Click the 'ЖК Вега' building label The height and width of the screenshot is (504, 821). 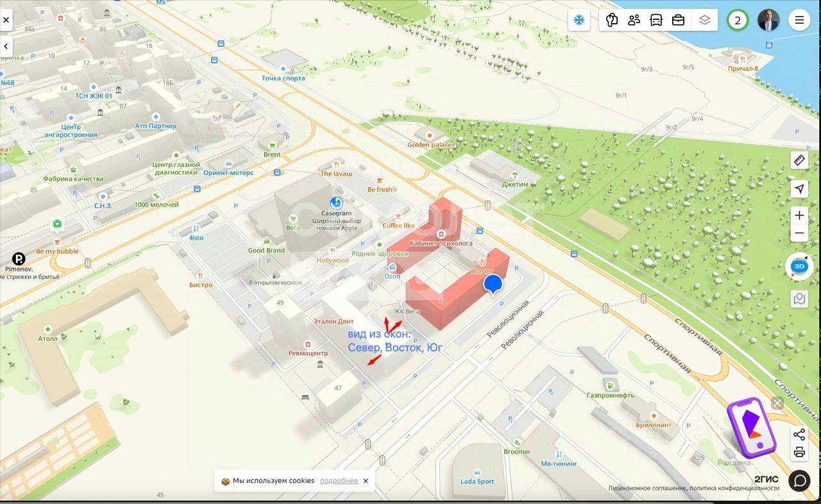[x=407, y=312]
